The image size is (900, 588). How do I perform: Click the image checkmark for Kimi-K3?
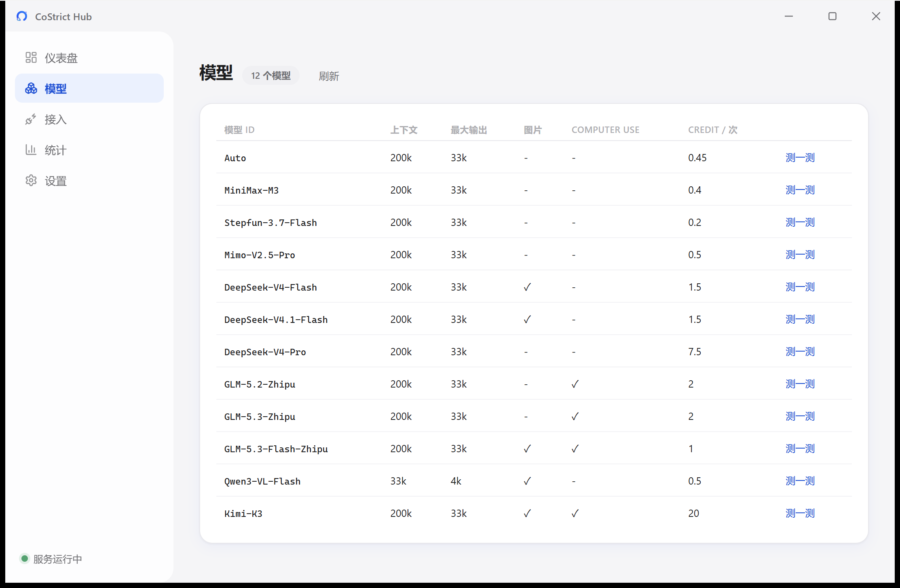(x=527, y=513)
